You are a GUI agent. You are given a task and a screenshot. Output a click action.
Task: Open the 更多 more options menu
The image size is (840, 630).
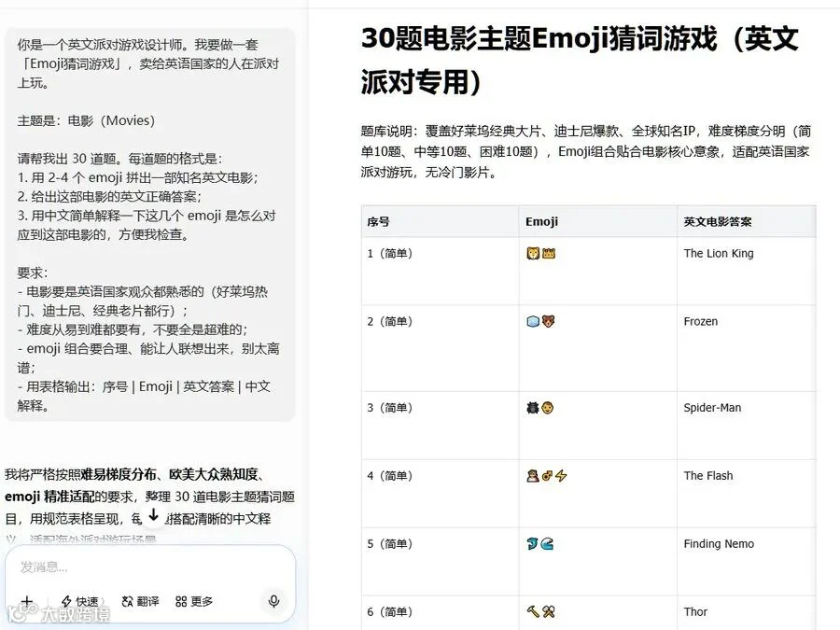[194, 601]
